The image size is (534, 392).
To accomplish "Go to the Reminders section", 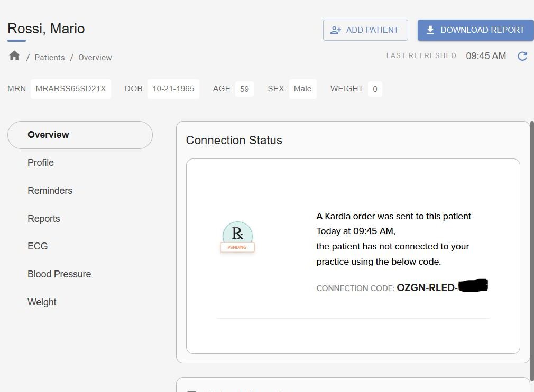I will point(50,191).
